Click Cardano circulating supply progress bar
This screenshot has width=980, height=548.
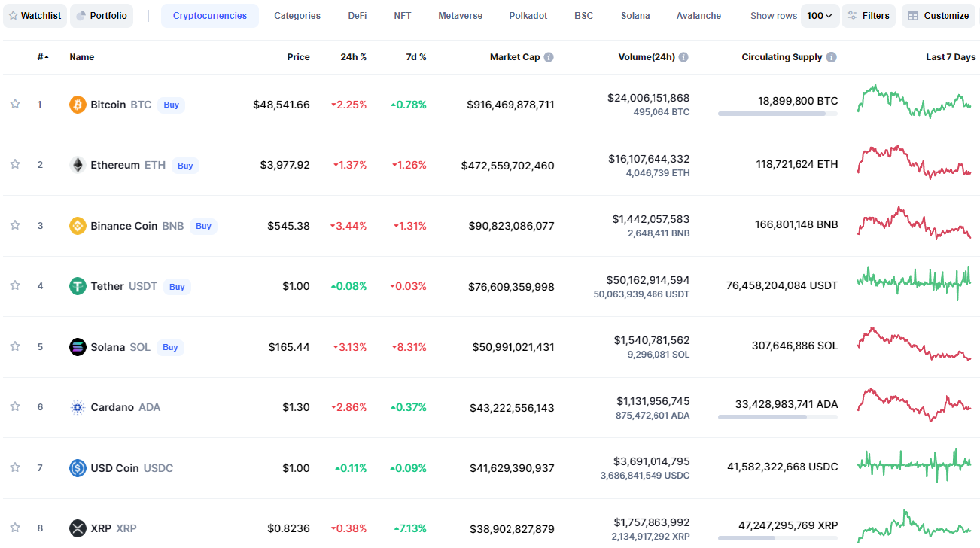778,417
